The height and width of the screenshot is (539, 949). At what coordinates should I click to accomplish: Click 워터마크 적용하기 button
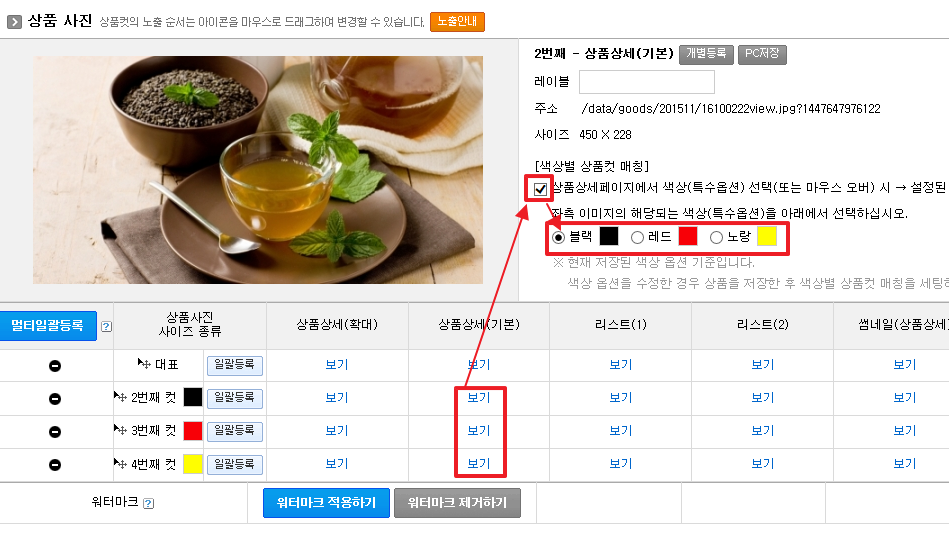326,503
